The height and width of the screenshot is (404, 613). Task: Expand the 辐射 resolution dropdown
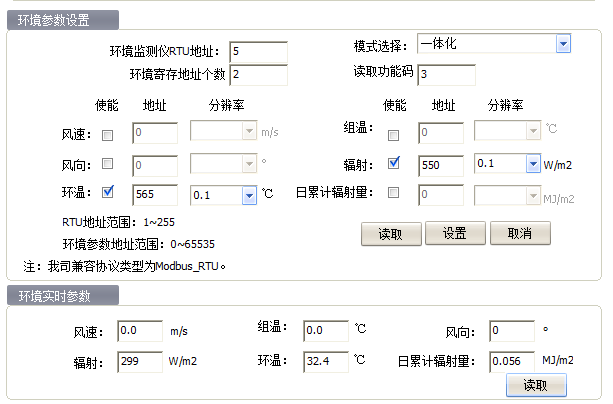pyautogui.click(x=533, y=164)
